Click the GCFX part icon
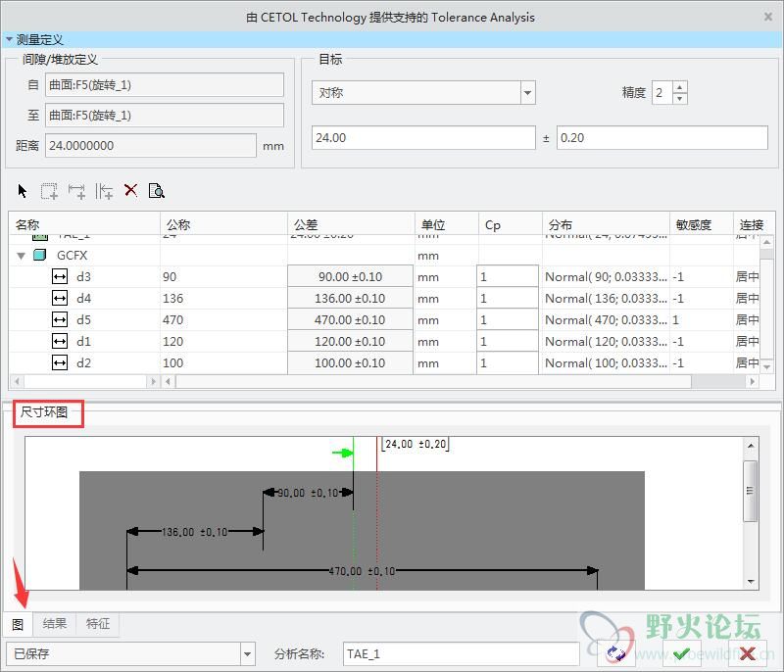This screenshot has height=672, width=784. point(40,255)
